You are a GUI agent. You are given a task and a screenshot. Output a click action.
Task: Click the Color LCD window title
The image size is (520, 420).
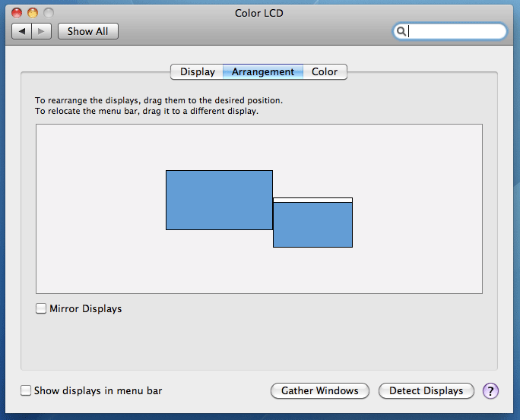(260, 13)
